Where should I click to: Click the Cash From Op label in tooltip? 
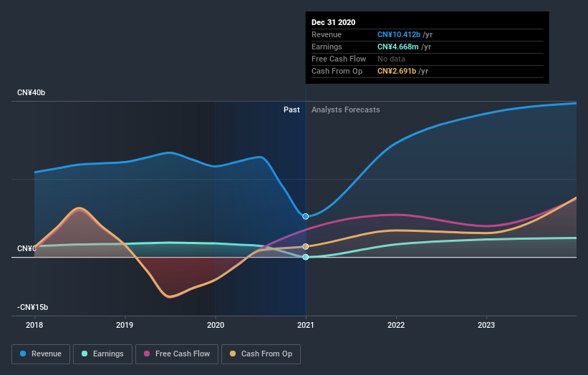pyautogui.click(x=337, y=71)
